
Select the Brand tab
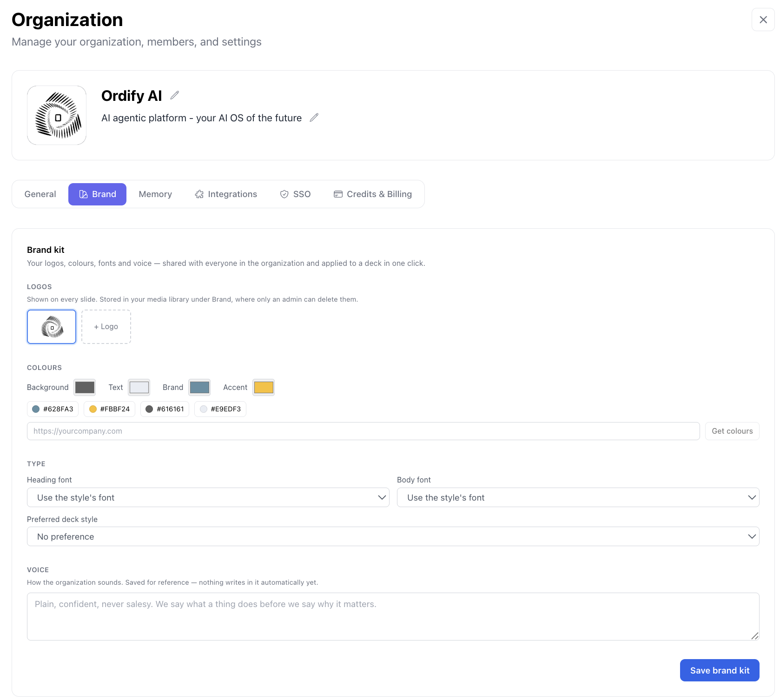(x=97, y=194)
